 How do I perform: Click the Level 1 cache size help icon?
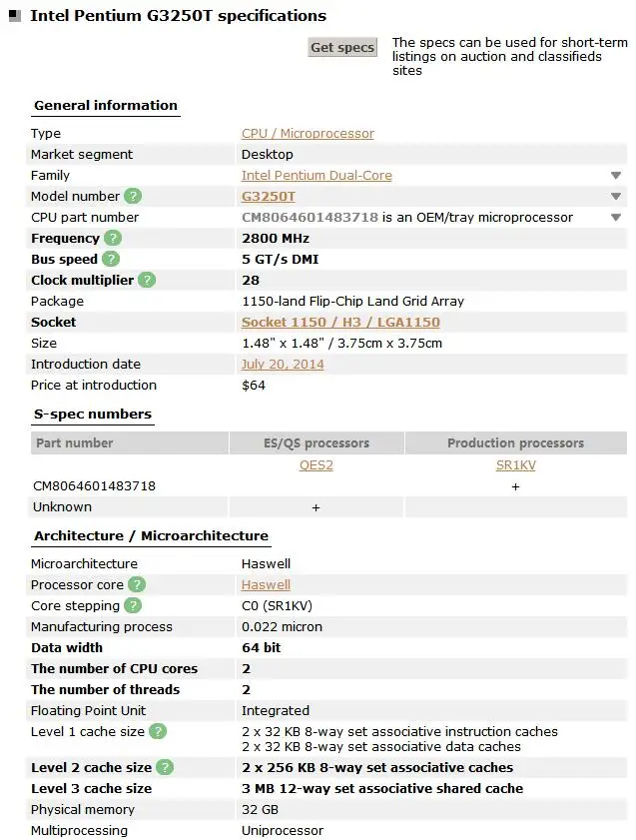click(158, 732)
